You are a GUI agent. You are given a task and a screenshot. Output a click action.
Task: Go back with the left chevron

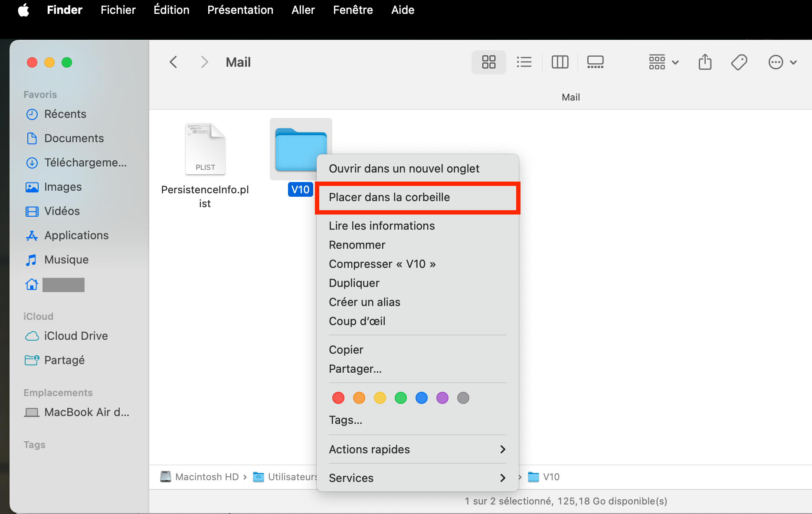[x=173, y=62]
